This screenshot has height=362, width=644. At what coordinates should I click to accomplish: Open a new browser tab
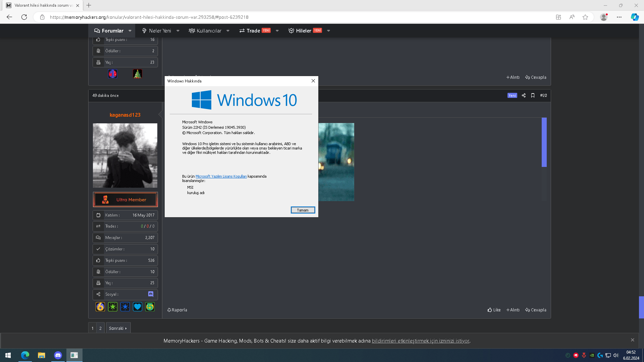[89, 5]
